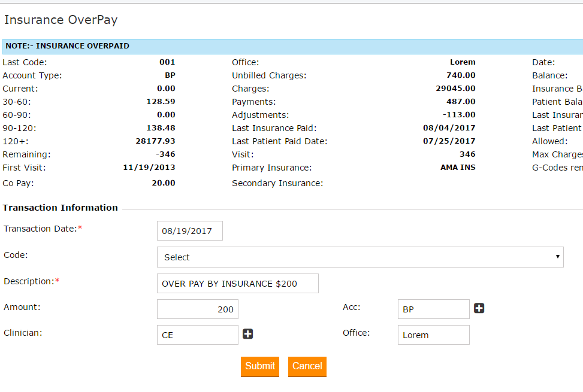The image size is (583, 392).
Task: Focus the Description text box
Action: (237, 284)
